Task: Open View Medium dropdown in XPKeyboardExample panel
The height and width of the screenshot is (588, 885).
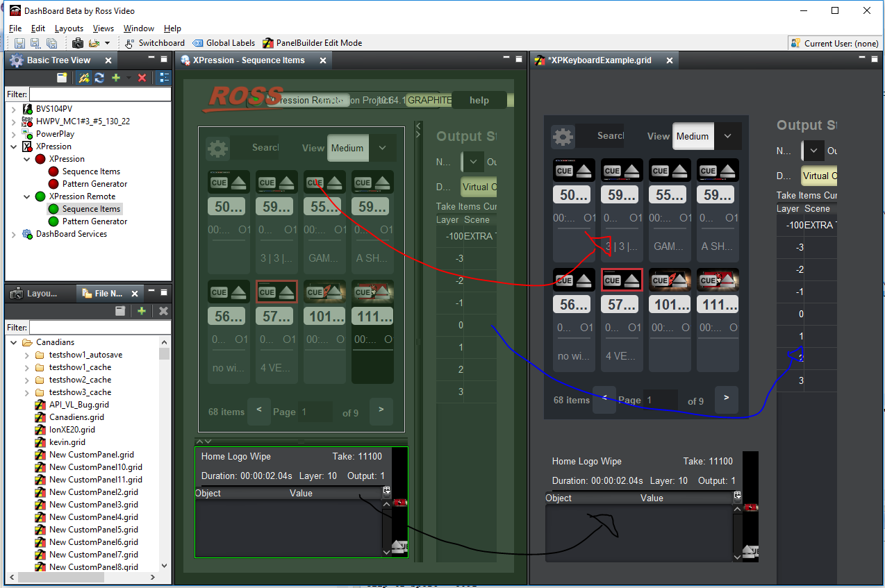Action: point(727,136)
